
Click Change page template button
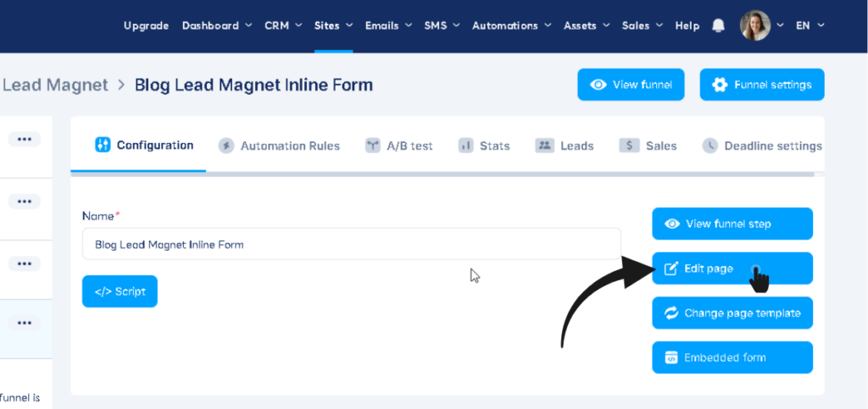point(732,312)
